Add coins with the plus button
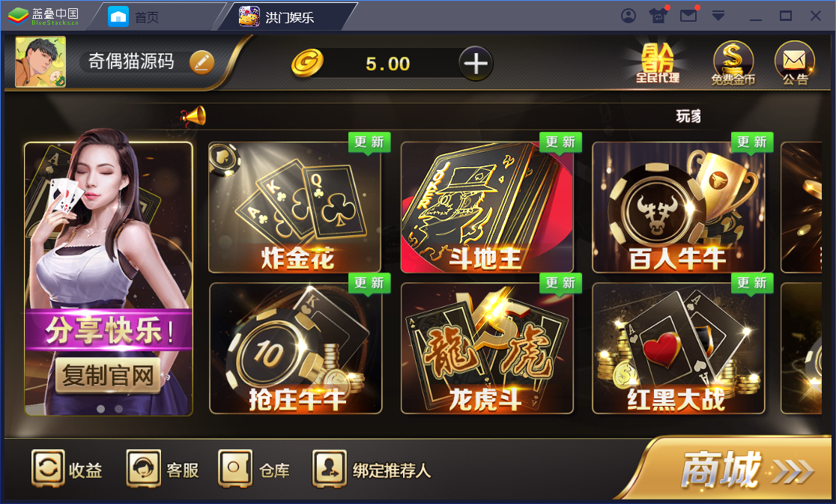The width and height of the screenshot is (836, 504). pos(476,64)
